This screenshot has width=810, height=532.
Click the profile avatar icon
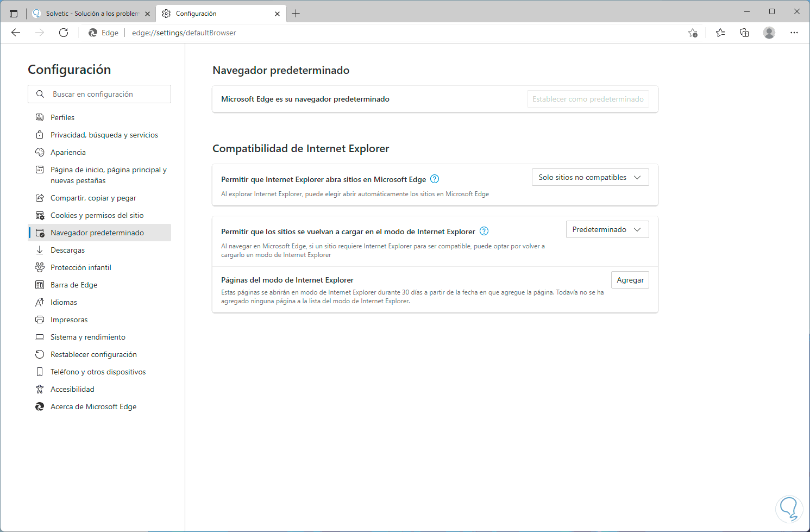point(769,33)
